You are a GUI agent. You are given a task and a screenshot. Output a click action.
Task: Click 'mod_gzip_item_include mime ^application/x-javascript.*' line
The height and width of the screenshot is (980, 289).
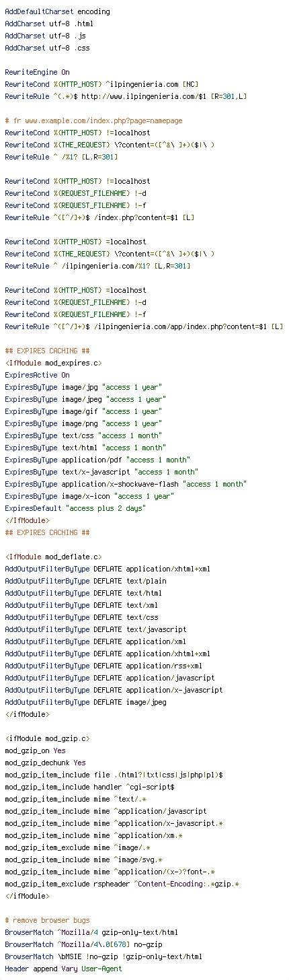point(114,823)
